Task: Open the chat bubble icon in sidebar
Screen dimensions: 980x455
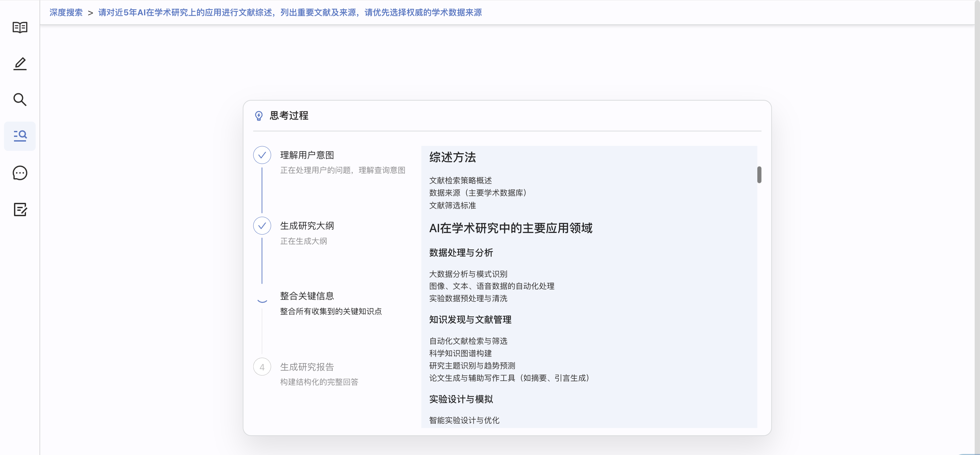Action: [20, 173]
